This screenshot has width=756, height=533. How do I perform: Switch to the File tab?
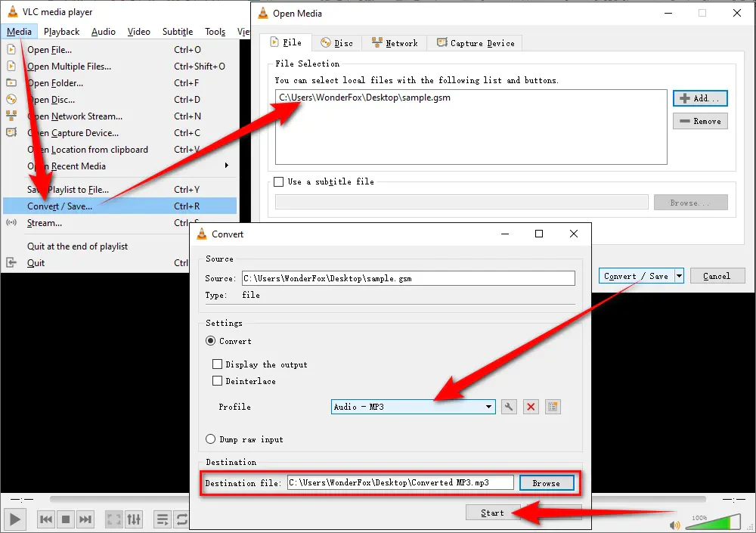[286, 42]
